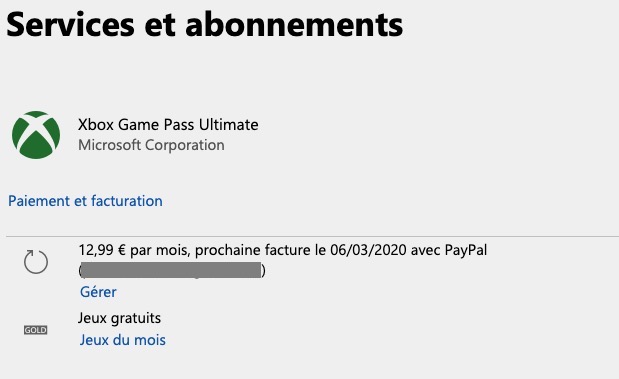Select the Xbox Game Pass Ultimate title
Image resolution: width=619 pixels, height=379 pixels.
coord(168,125)
